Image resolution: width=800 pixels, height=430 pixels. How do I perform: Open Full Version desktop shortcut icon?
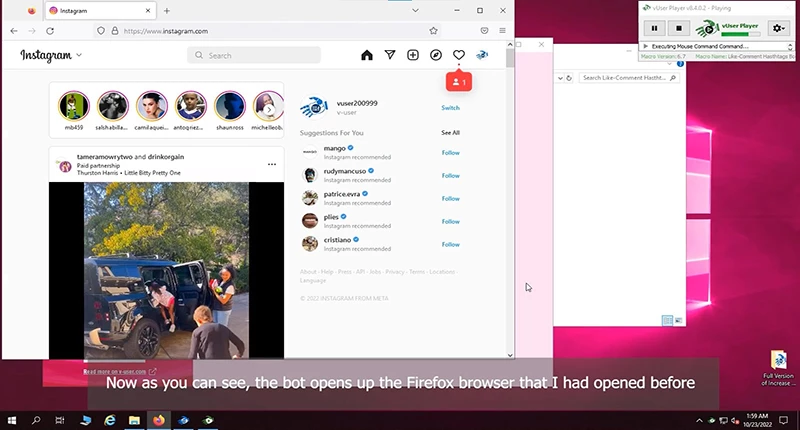pyautogui.click(x=778, y=368)
